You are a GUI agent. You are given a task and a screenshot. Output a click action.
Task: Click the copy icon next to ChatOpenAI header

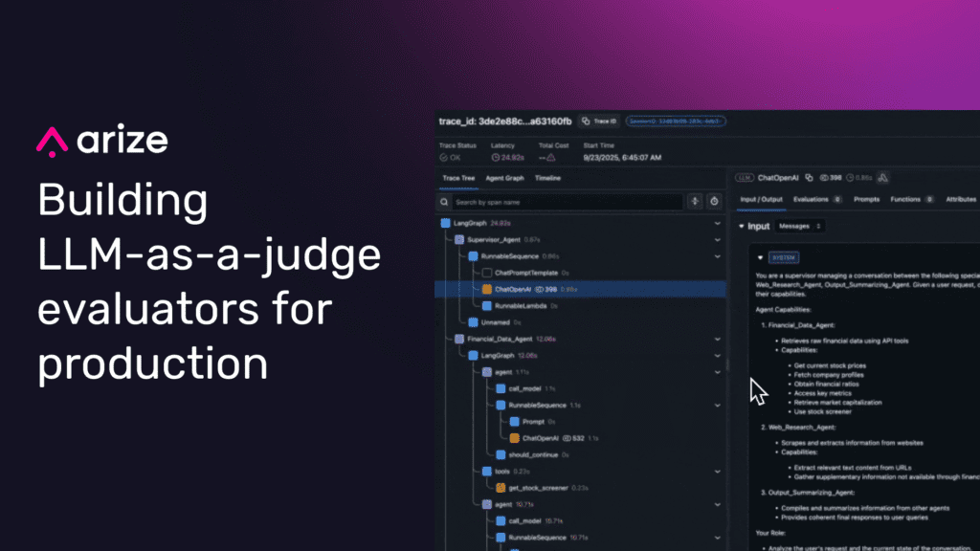(809, 178)
